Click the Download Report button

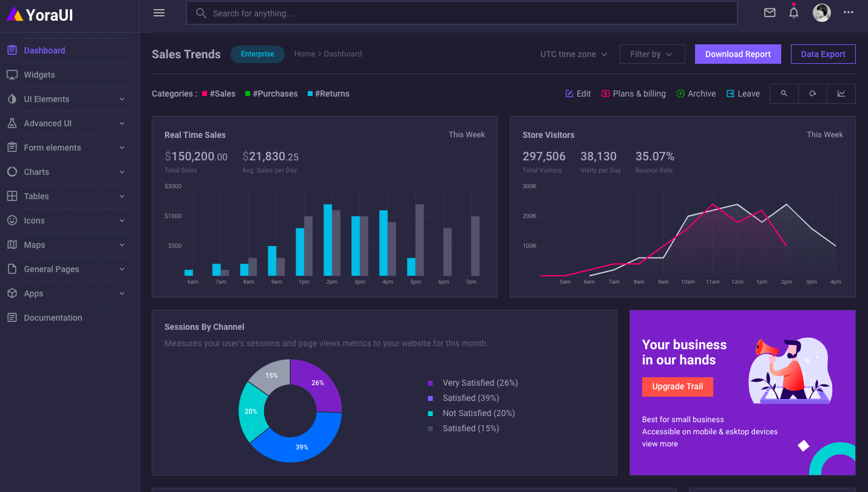pyautogui.click(x=737, y=54)
